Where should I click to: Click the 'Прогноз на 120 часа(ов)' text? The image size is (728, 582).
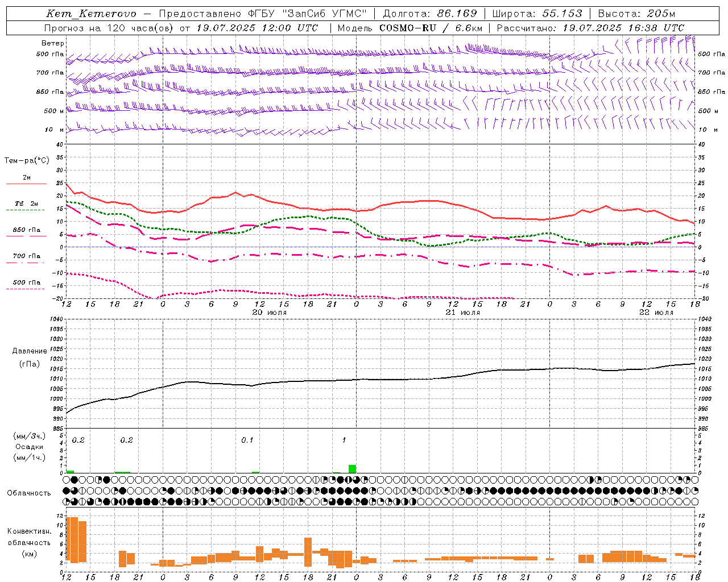coord(109,28)
